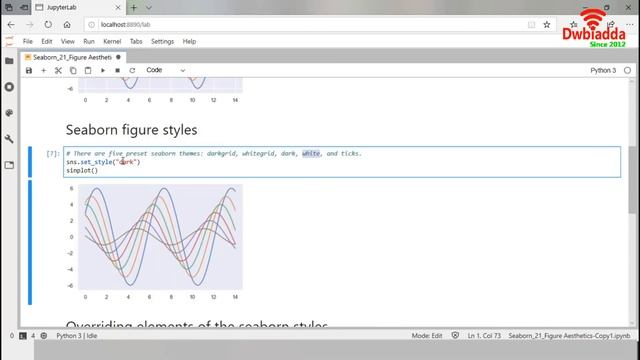Restart the kernel with the circular arrow icon
640x360 pixels.
(132, 70)
